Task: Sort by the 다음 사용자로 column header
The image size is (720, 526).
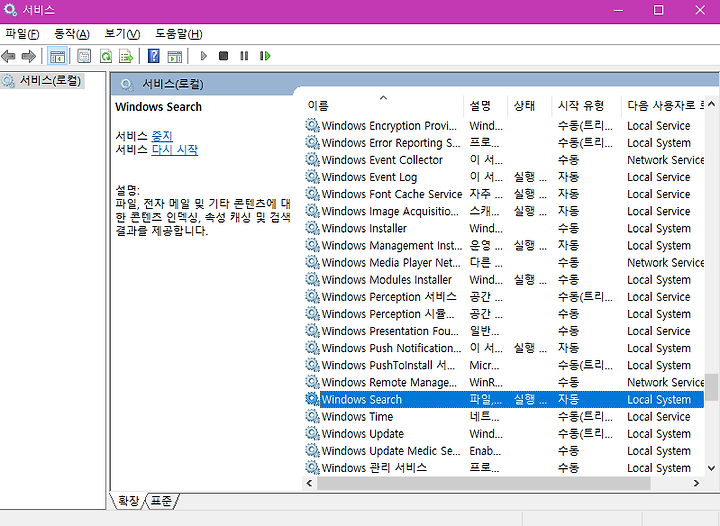Action: [x=663, y=106]
